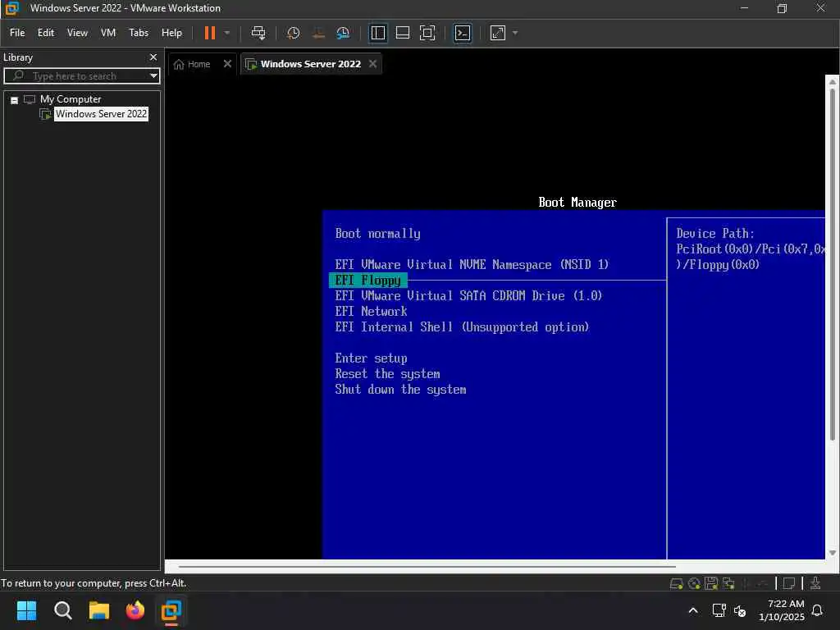Click the horizontal scrollbar below the console
The height and width of the screenshot is (630, 840).
tap(427, 566)
